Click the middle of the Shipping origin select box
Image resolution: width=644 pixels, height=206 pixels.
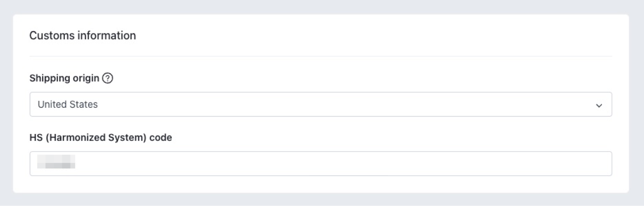[320, 104]
